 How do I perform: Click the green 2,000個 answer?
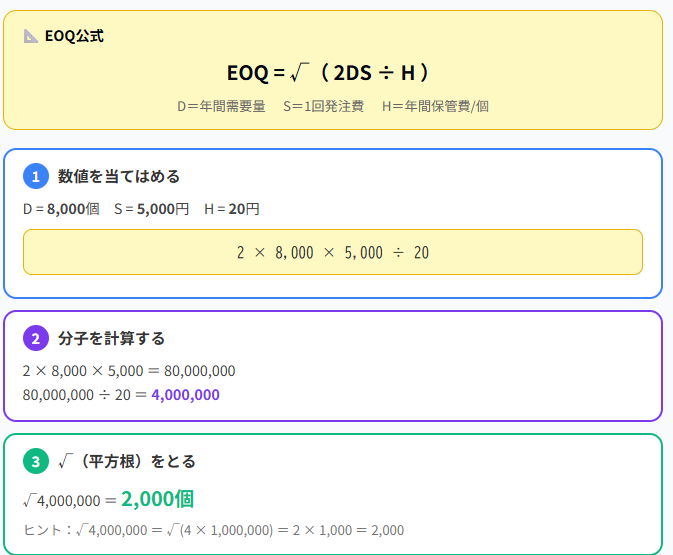coord(157,499)
